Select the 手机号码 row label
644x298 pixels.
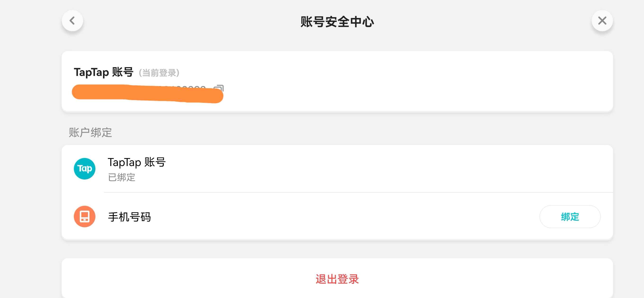130,217
